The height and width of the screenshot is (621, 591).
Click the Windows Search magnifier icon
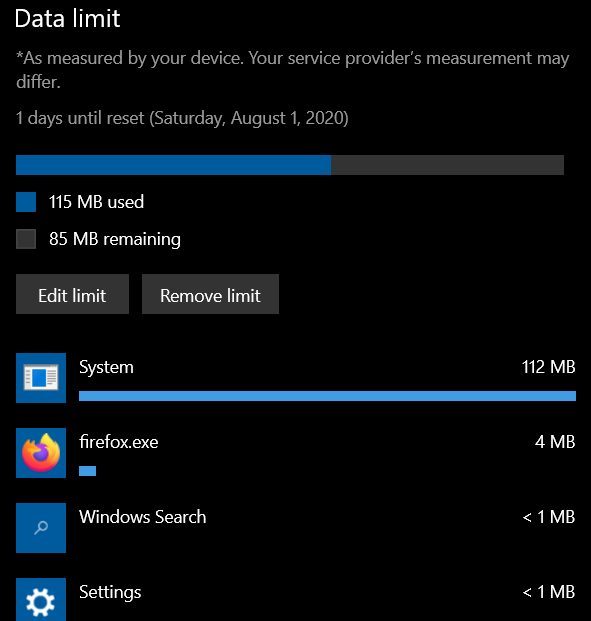41,528
